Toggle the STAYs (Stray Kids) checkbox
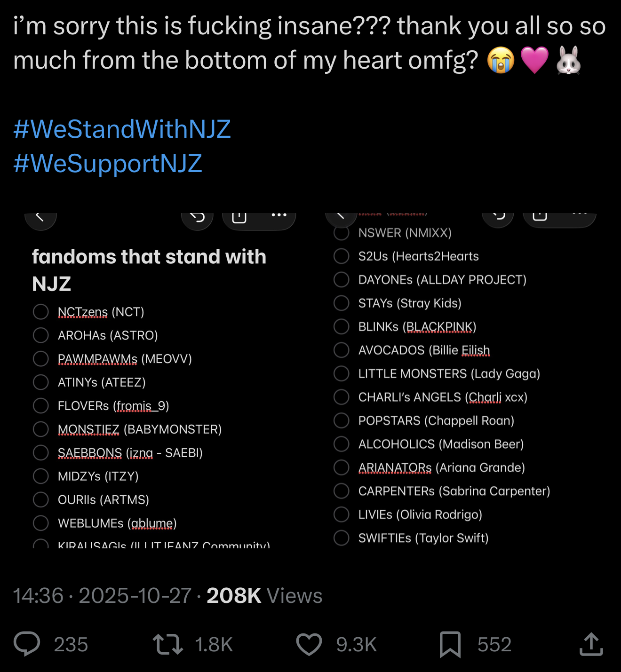The height and width of the screenshot is (672, 621). 341,303
